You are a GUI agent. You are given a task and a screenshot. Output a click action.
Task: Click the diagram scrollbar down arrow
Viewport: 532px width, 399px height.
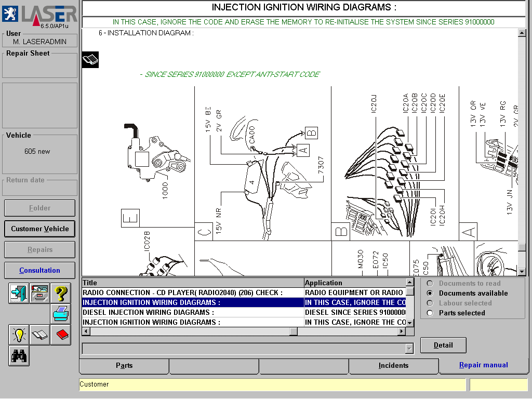coord(522,271)
